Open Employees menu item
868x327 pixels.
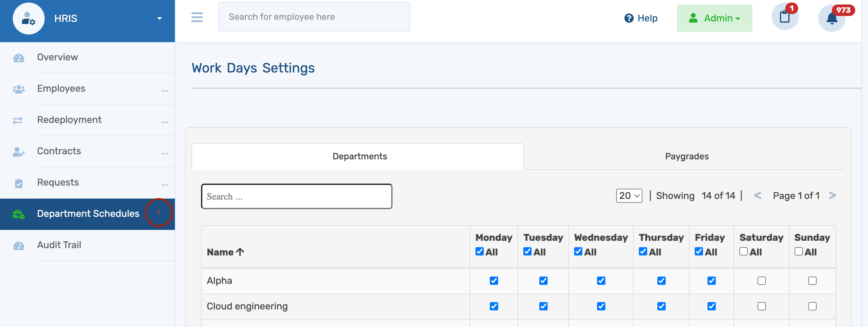61,88
